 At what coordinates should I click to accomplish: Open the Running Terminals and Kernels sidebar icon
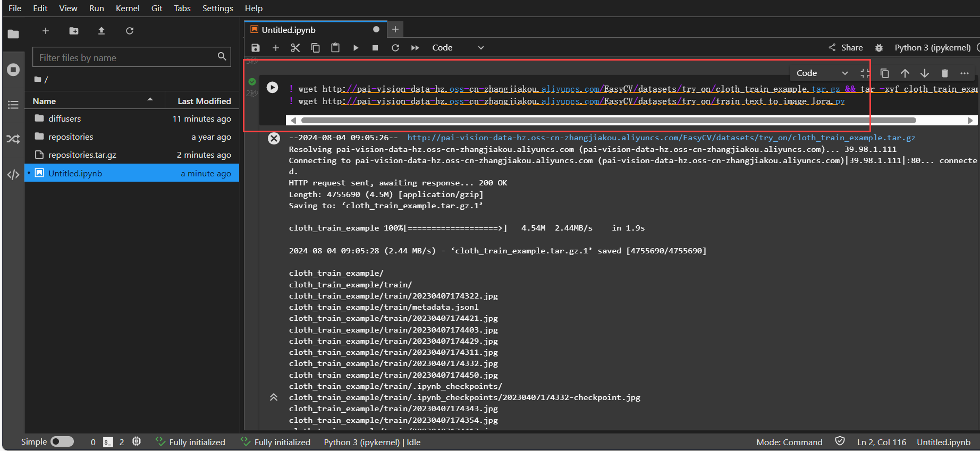click(x=13, y=70)
